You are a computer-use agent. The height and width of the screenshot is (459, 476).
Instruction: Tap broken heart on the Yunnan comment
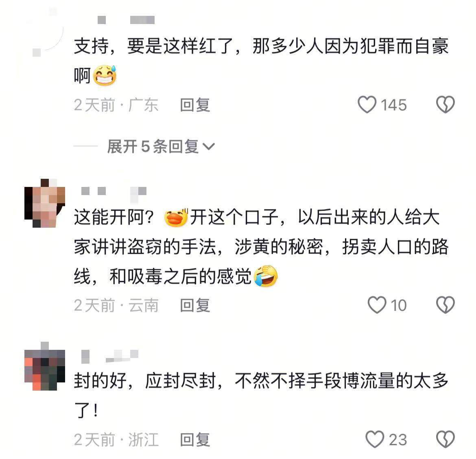point(445,305)
